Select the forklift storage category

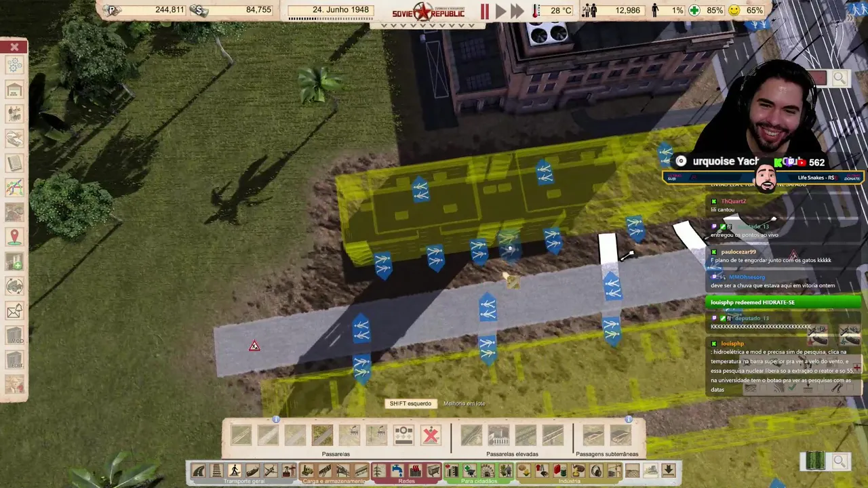(308, 470)
